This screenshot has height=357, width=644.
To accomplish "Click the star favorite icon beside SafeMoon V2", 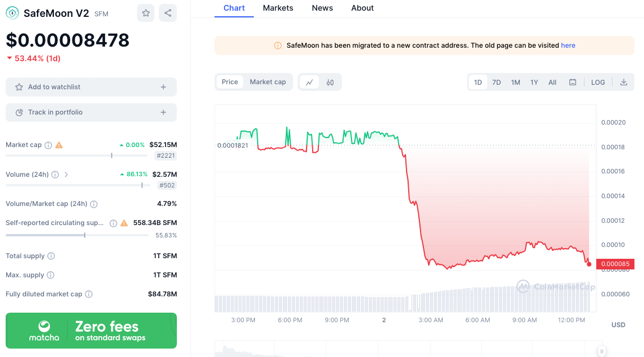I will [146, 13].
